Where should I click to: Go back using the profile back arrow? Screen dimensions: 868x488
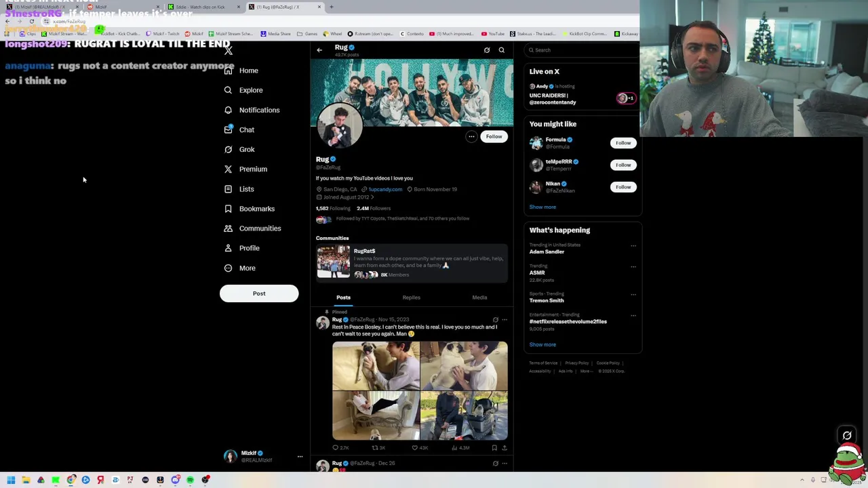(319, 50)
